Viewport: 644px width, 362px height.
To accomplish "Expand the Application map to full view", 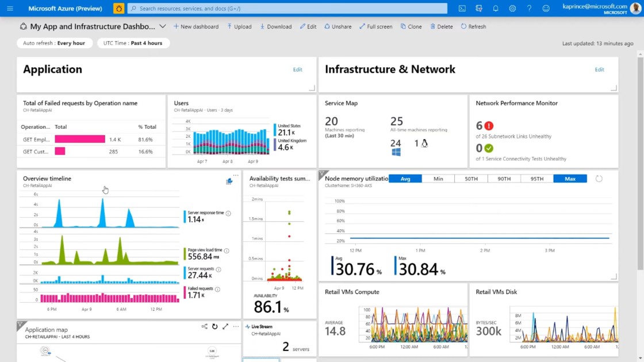I will [225, 326].
